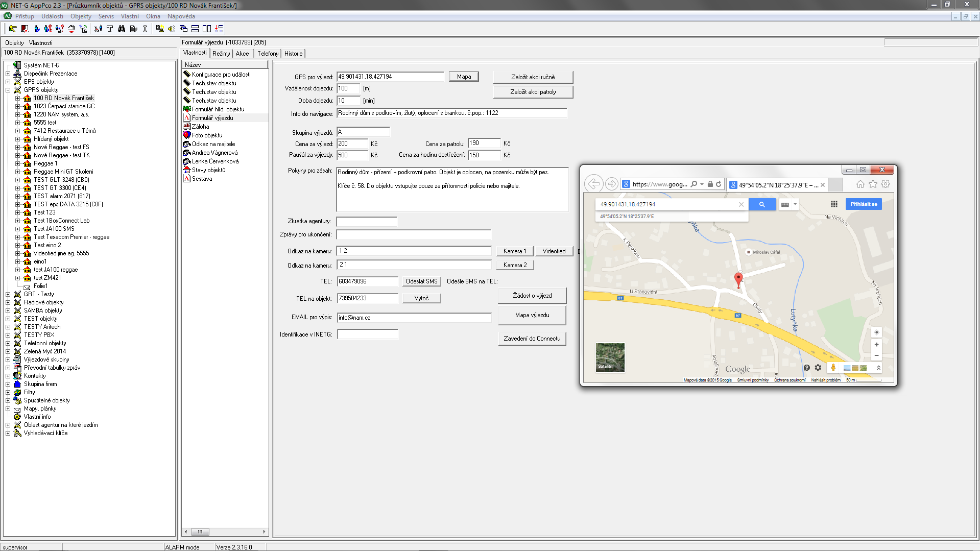Click the Satelitní map thumbnail
This screenshot has height=551, width=980.
(610, 357)
